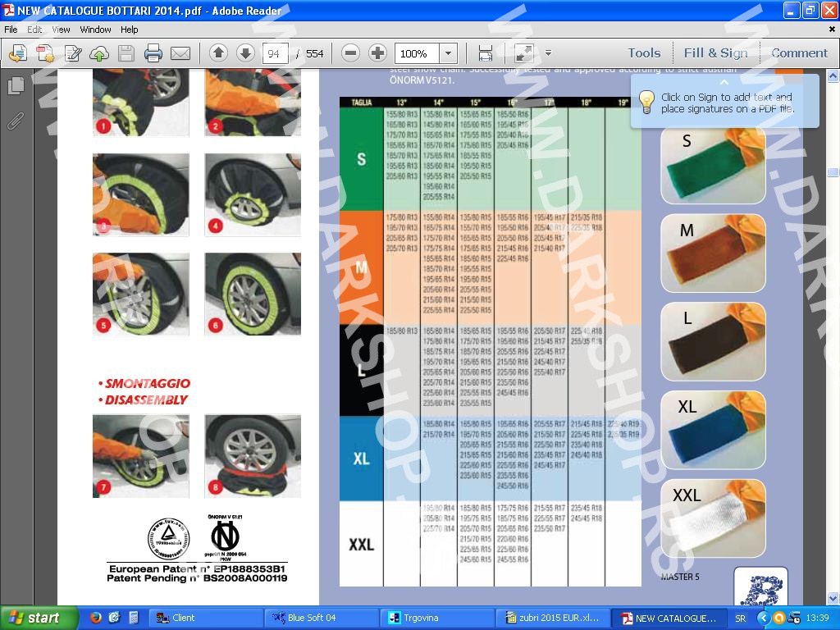Click the Edit/Sign document icon
840x630 pixels.
(x=73, y=53)
